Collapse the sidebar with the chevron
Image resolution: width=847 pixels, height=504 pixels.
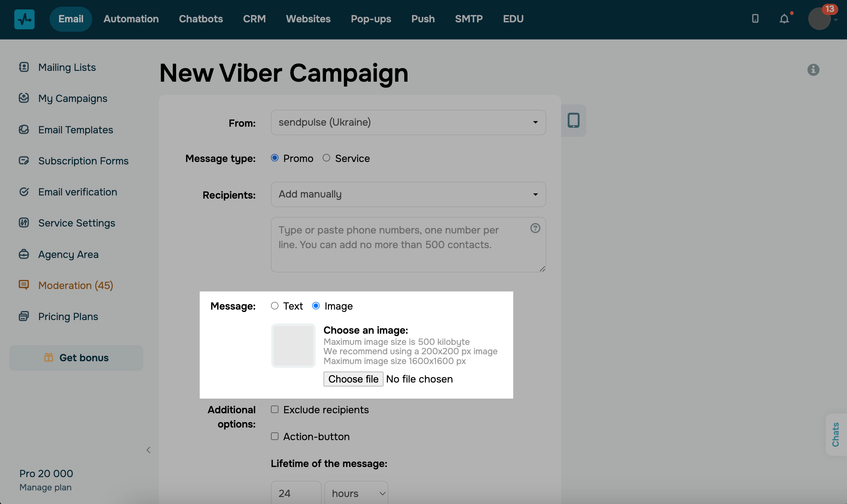(x=148, y=450)
